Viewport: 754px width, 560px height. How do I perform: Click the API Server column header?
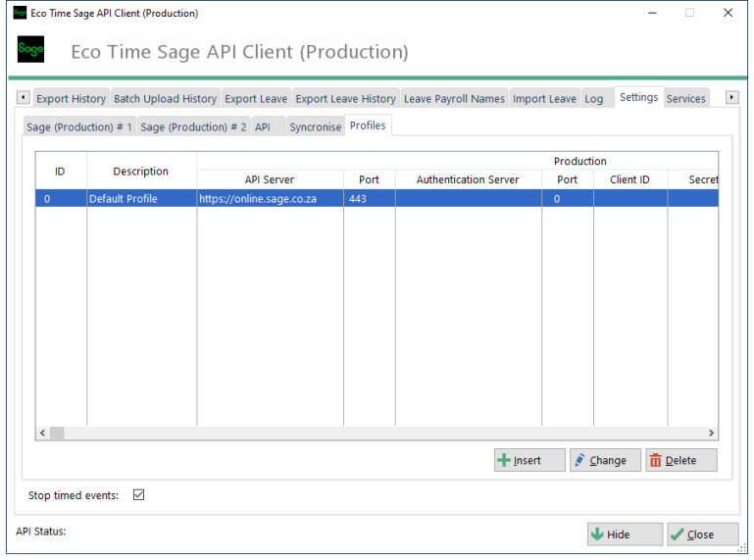(270, 179)
